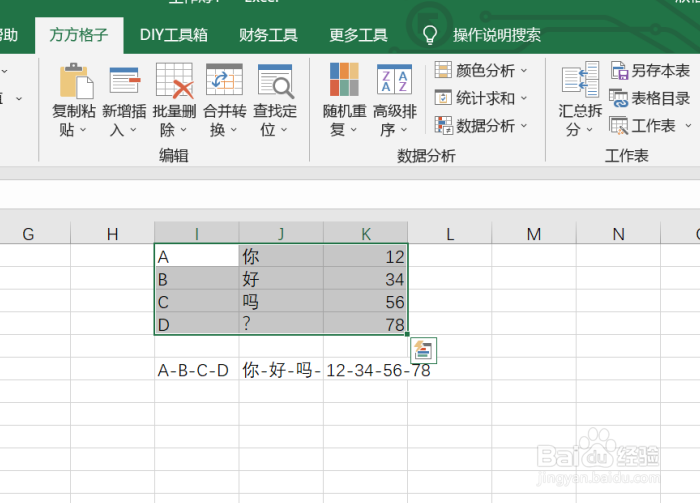The width and height of the screenshot is (700, 503).
Task: Click the 颜色分析 icon
Action: [x=443, y=71]
